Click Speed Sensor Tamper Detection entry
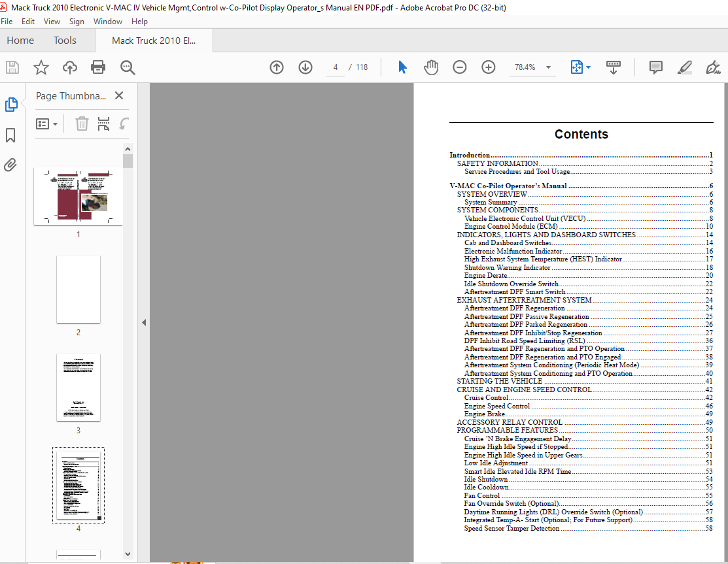The image size is (728, 564). pos(588,528)
